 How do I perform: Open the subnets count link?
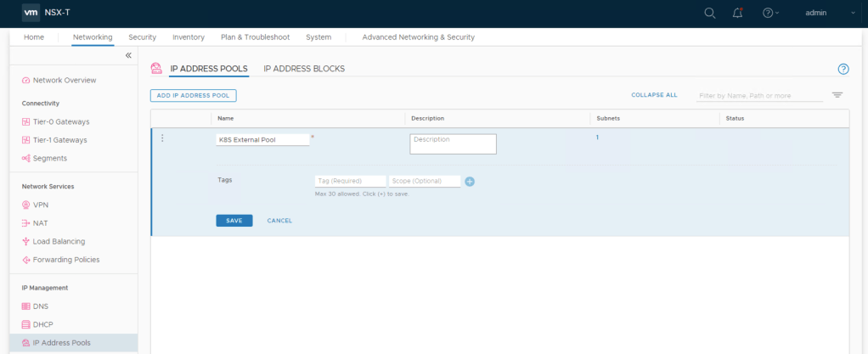point(597,137)
